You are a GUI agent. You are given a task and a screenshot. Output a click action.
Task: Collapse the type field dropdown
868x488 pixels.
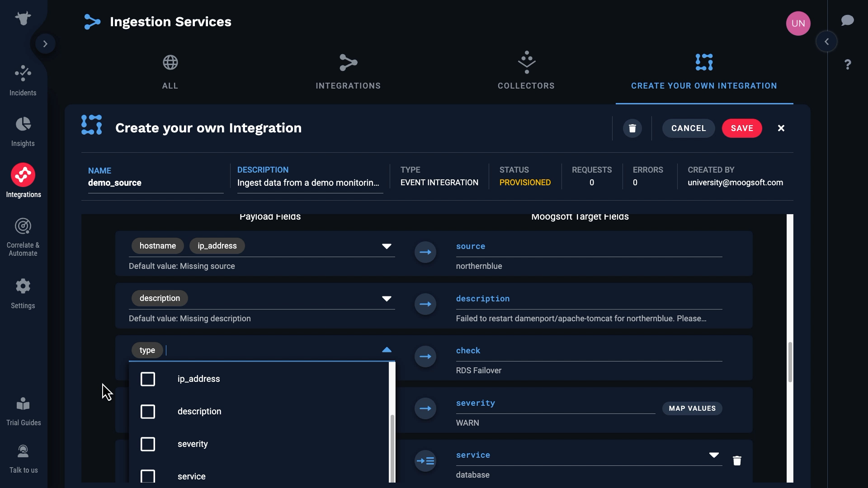tap(387, 350)
